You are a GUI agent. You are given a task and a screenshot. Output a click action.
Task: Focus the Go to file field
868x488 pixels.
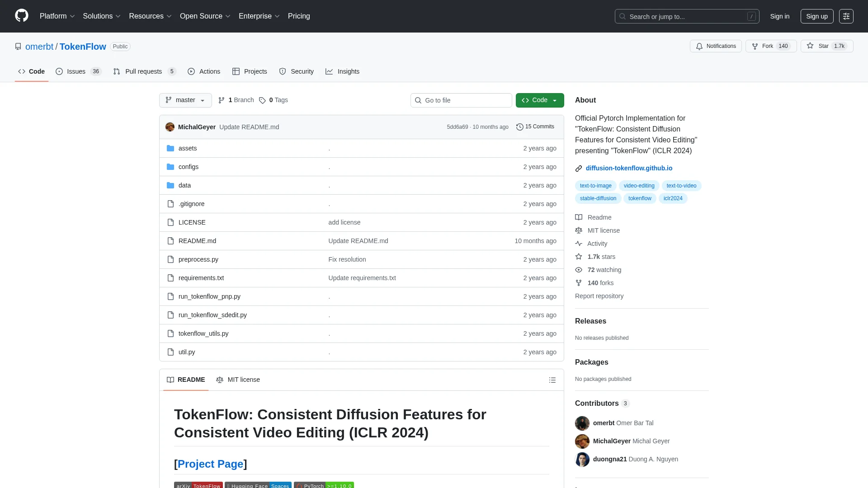[x=461, y=100]
